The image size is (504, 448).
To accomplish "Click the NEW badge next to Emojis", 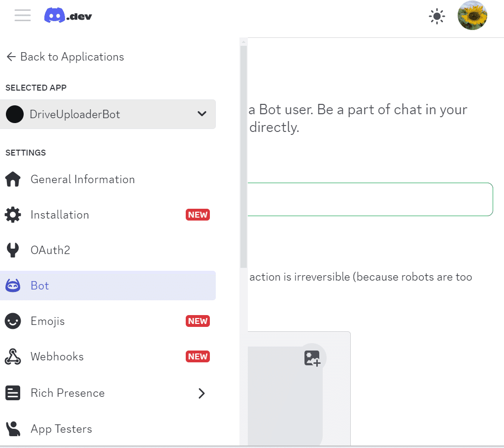I will coord(198,321).
